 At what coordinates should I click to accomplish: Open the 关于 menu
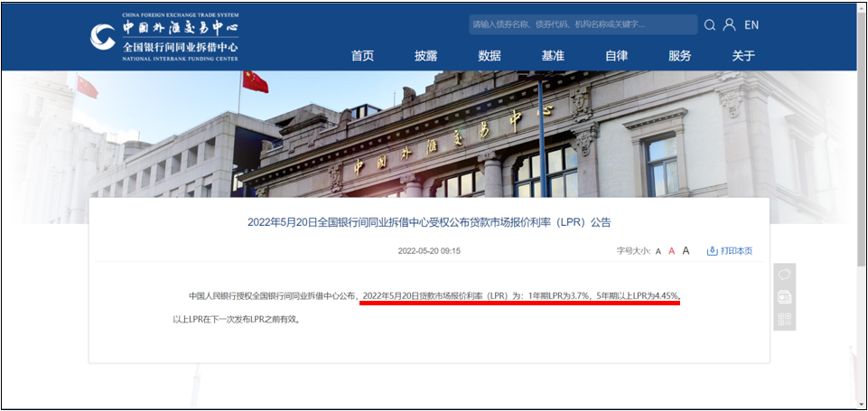(743, 55)
